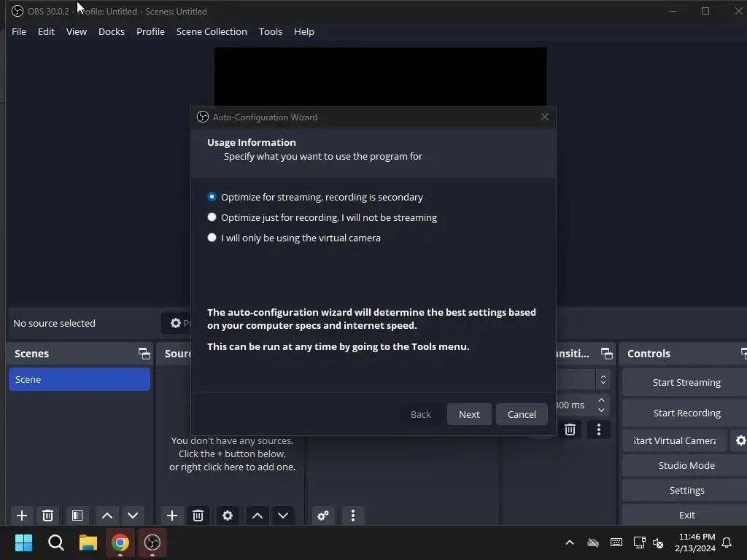Click the transition duration ms field
This screenshot has width=747, height=560.
click(x=576, y=405)
